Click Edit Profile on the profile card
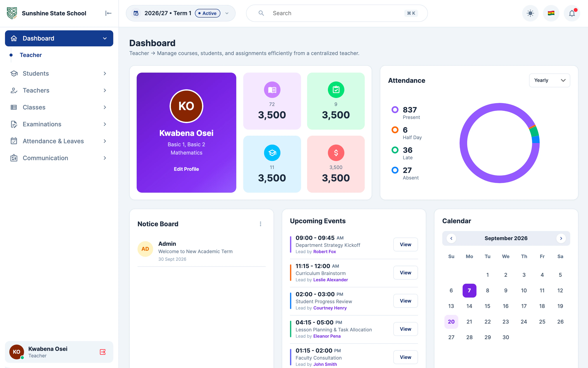Image resolution: width=588 pixels, height=368 pixels. [x=186, y=169]
